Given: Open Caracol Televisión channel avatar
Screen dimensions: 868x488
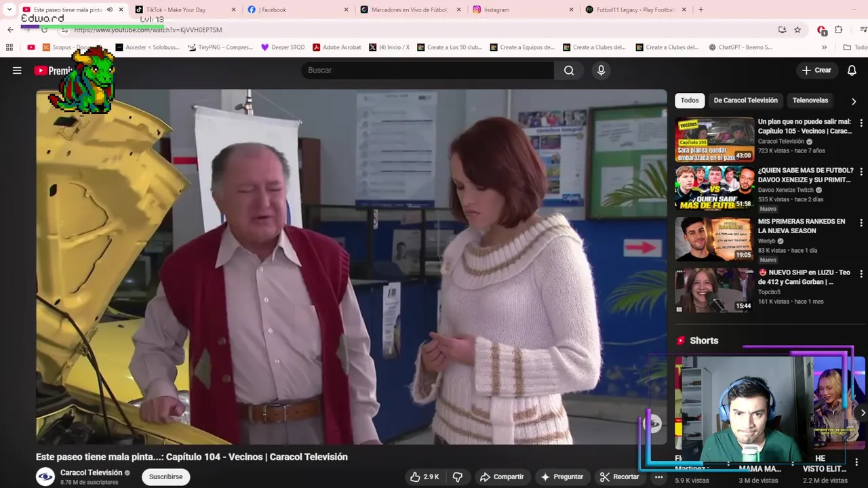Looking at the screenshot, I should (45, 477).
